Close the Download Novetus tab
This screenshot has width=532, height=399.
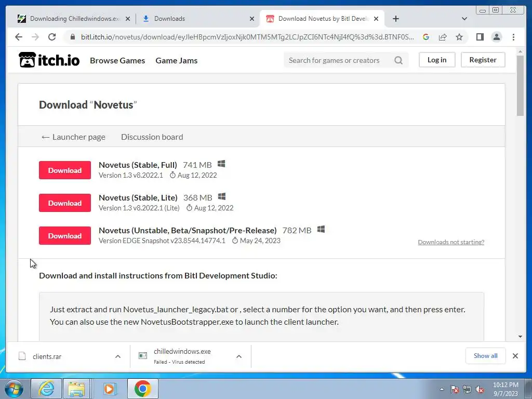coord(376,19)
